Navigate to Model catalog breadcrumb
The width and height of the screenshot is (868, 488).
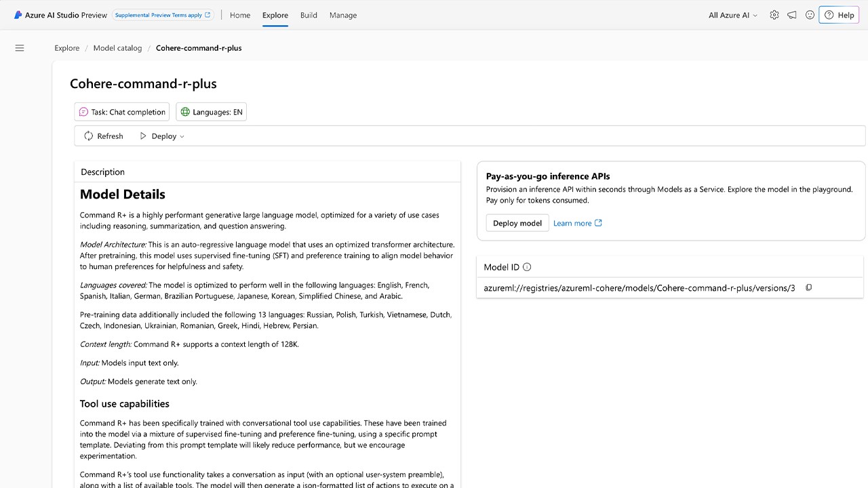117,48
